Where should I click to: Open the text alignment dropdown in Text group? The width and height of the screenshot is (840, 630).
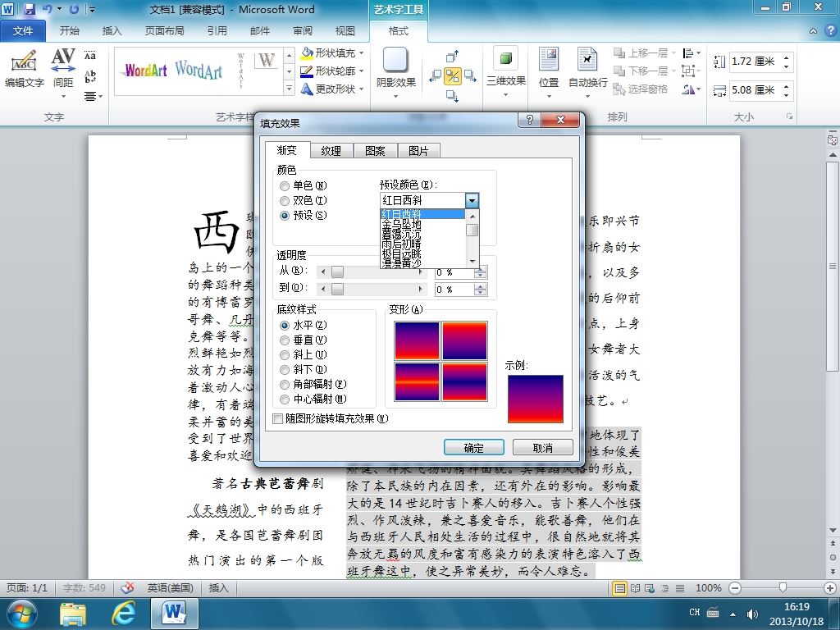point(94,96)
